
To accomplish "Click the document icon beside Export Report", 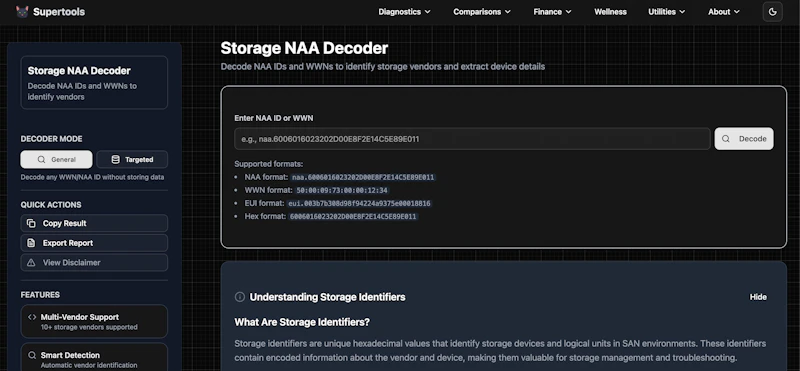I will [31, 243].
